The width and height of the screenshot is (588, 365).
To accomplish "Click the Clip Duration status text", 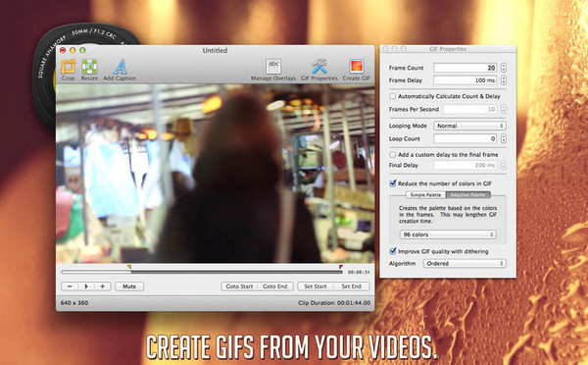I will point(334,302).
